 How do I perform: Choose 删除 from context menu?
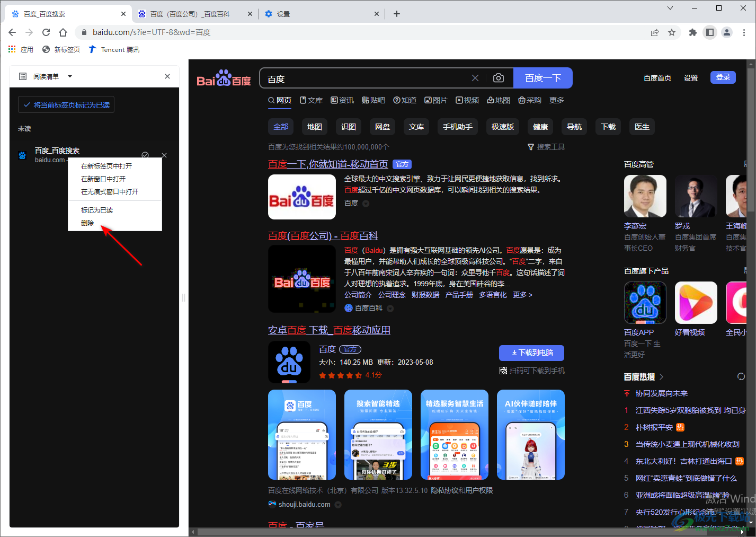[115, 223]
